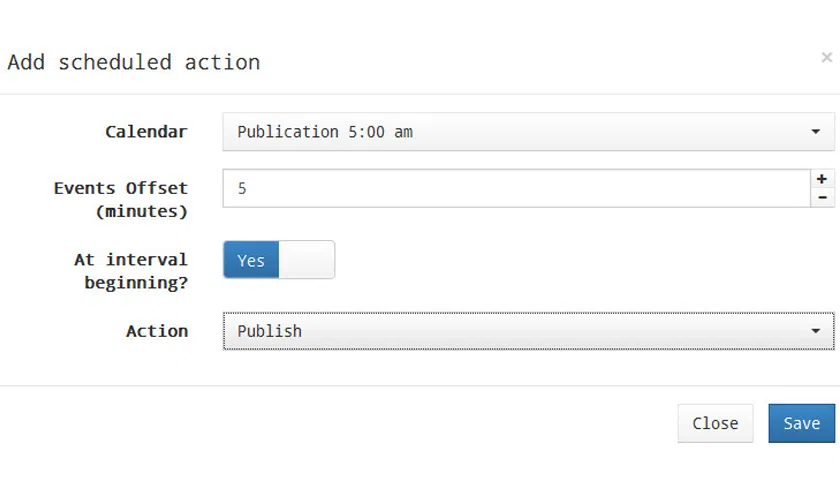Click the Action field label
The height and width of the screenshot is (500, 840).
tap(157, 331)
